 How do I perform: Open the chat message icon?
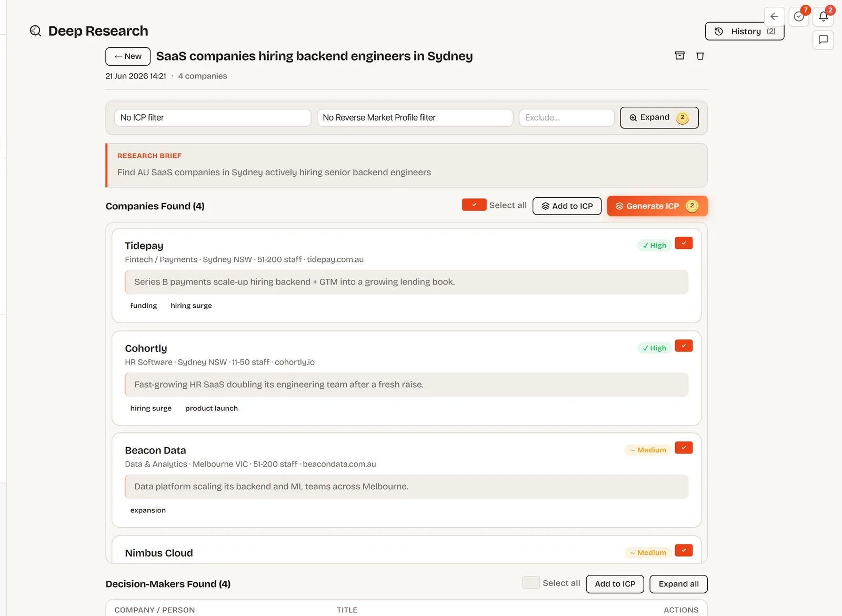(824, 40)
